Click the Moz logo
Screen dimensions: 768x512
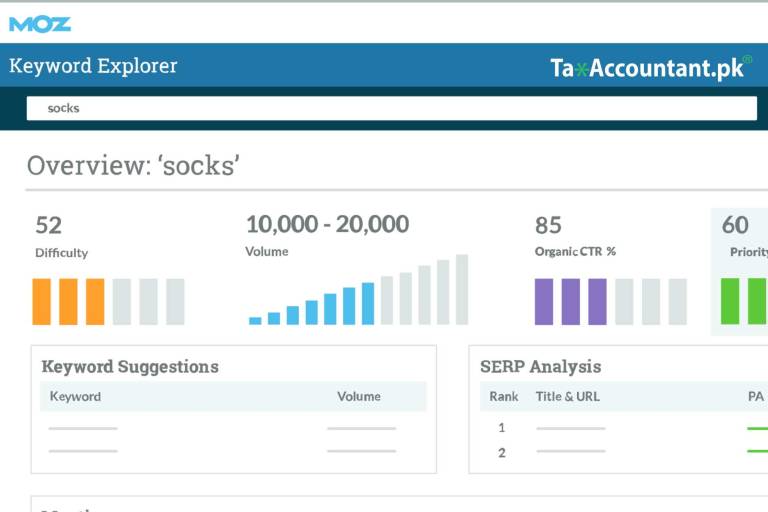click(40, 24)
